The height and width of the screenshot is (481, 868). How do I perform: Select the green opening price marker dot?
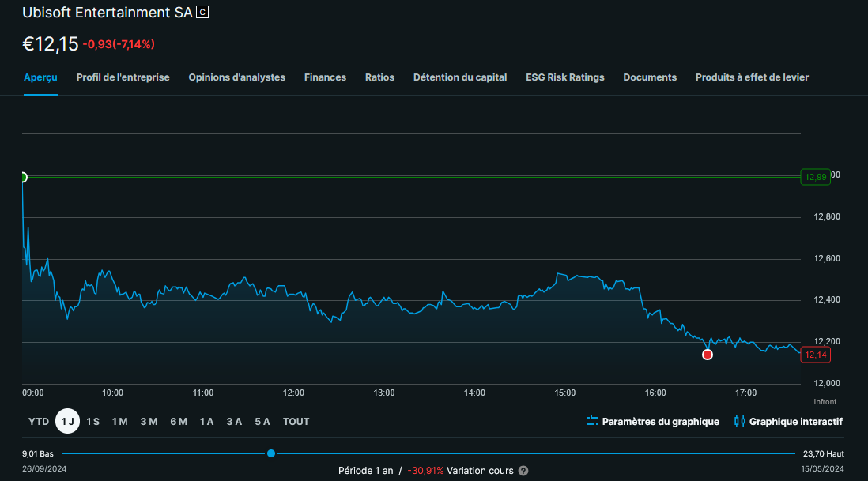[x=23, y=178]
